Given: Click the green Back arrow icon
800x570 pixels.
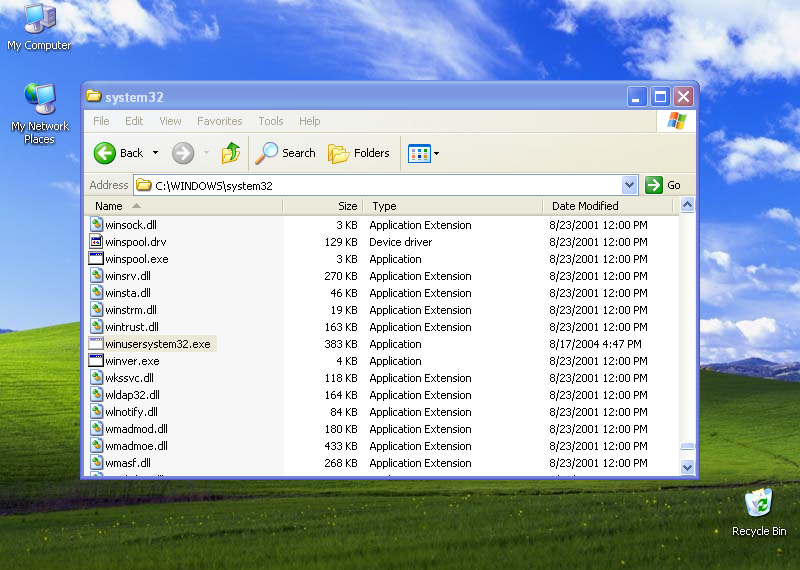Looking at the screenshot, I should pos(105,153).
